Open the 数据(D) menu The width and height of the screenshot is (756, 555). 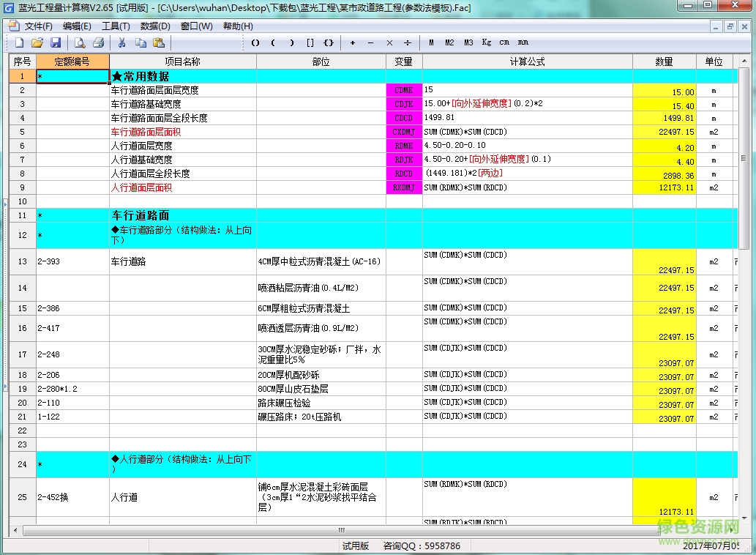click(154, 26)
